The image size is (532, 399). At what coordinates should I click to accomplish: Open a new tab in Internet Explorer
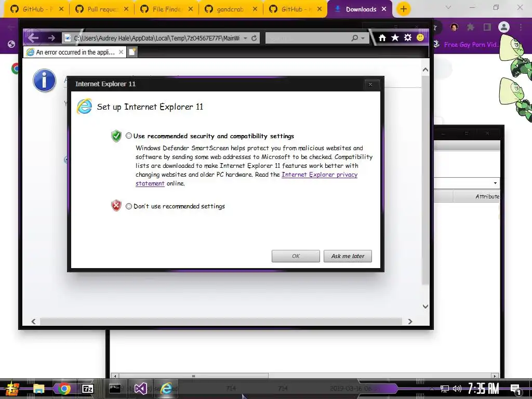tap(132, 52)
